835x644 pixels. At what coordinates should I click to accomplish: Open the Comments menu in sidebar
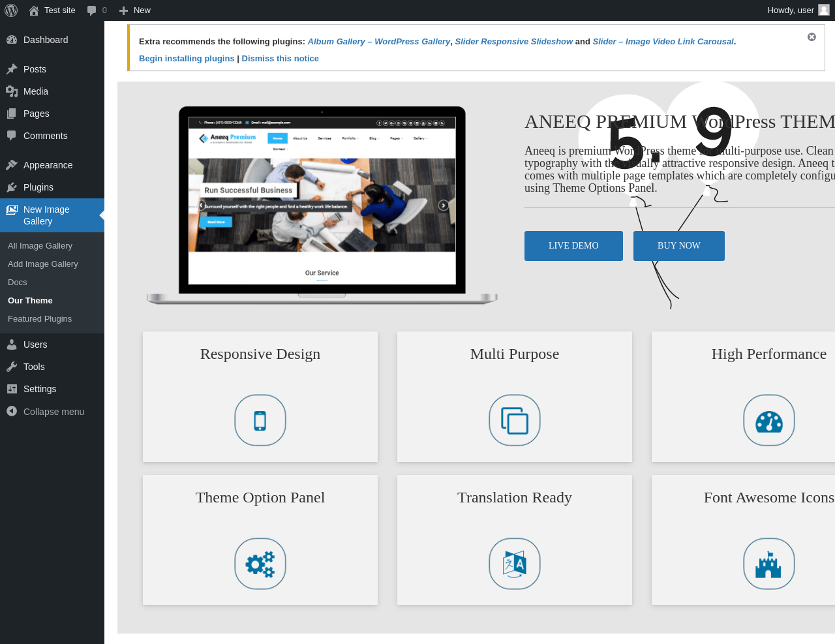click(52, 136)
